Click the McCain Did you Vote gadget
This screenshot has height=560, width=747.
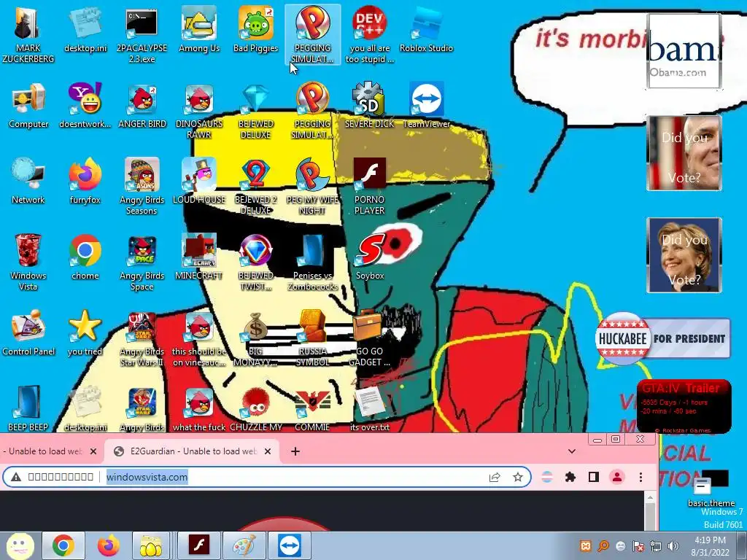coord(684,153)
